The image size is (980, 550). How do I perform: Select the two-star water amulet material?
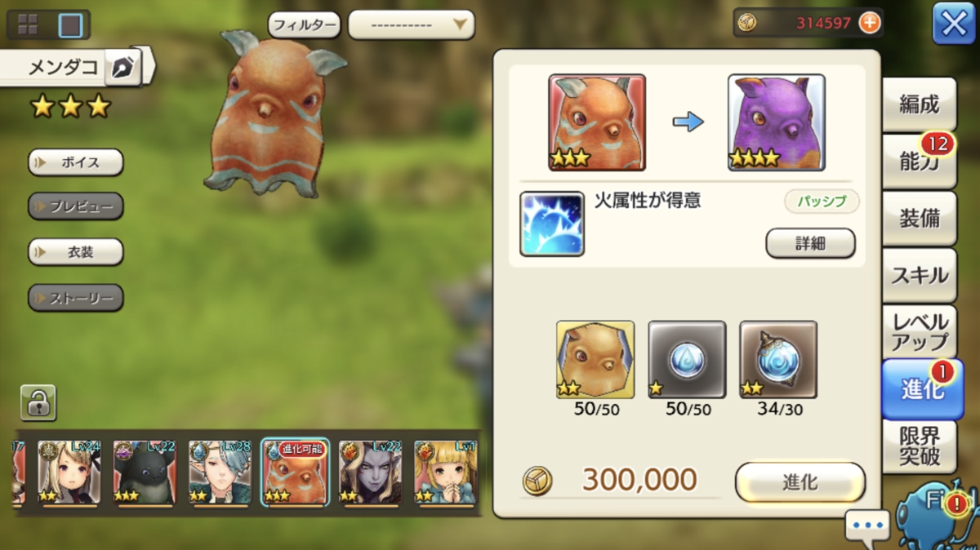(x=778, y=359)
